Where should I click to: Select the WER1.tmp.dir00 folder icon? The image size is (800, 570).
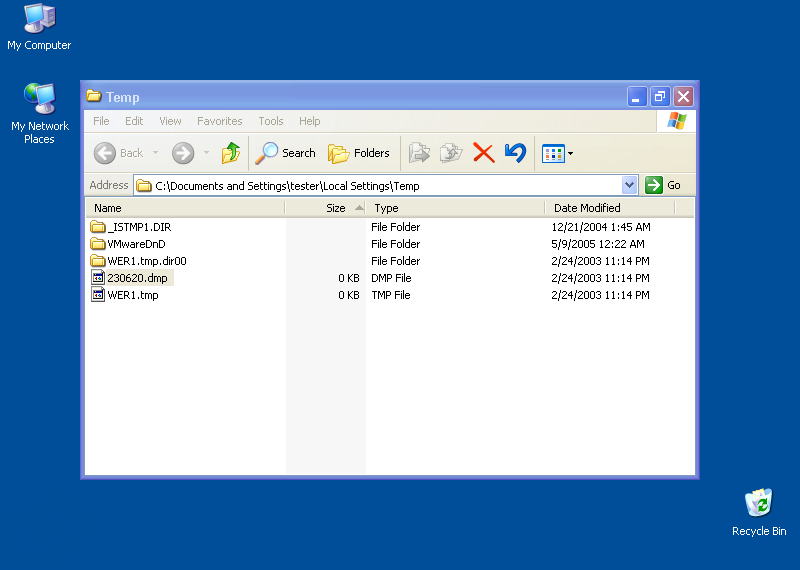(97, 260)
